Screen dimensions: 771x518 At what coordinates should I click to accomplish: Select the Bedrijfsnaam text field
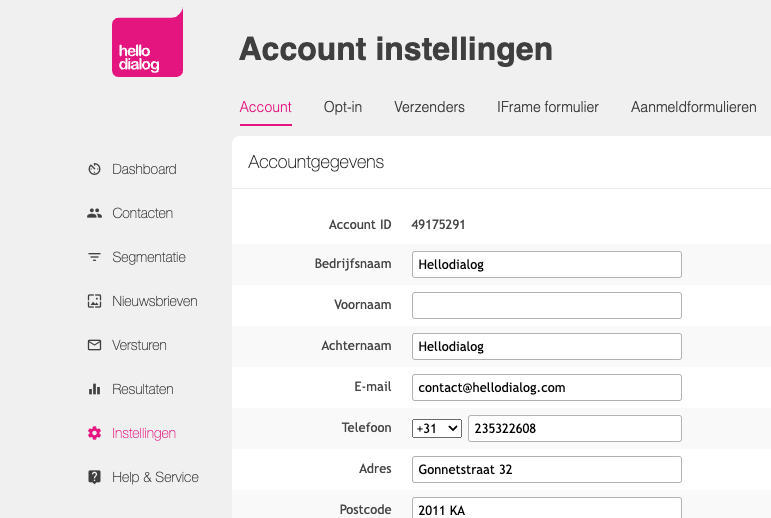[547, 265]
